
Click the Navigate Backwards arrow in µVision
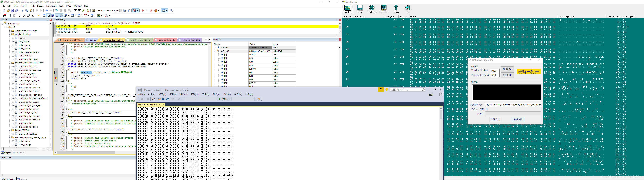point(46,10)
